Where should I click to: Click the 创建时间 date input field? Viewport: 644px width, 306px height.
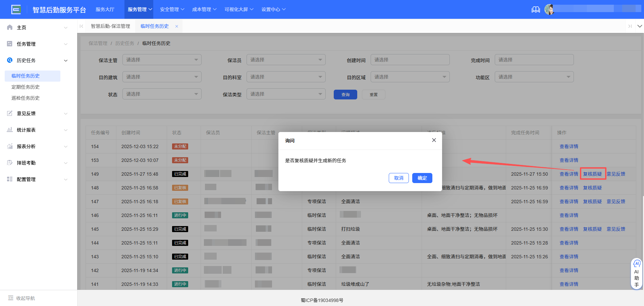click(410, 59)
